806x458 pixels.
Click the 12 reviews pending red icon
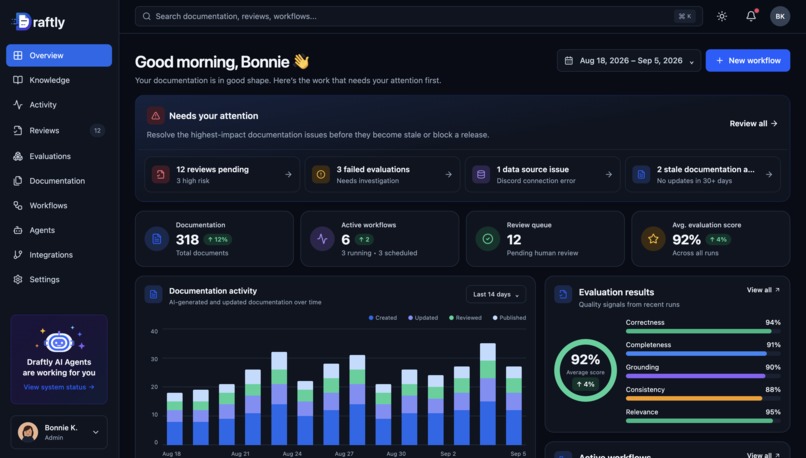click(160, 175)
